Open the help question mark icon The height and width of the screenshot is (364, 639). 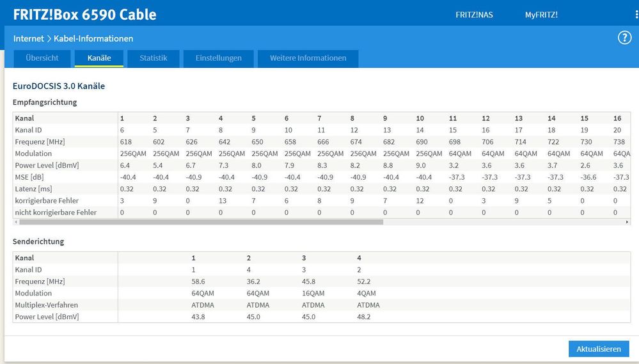click(624, 38)
